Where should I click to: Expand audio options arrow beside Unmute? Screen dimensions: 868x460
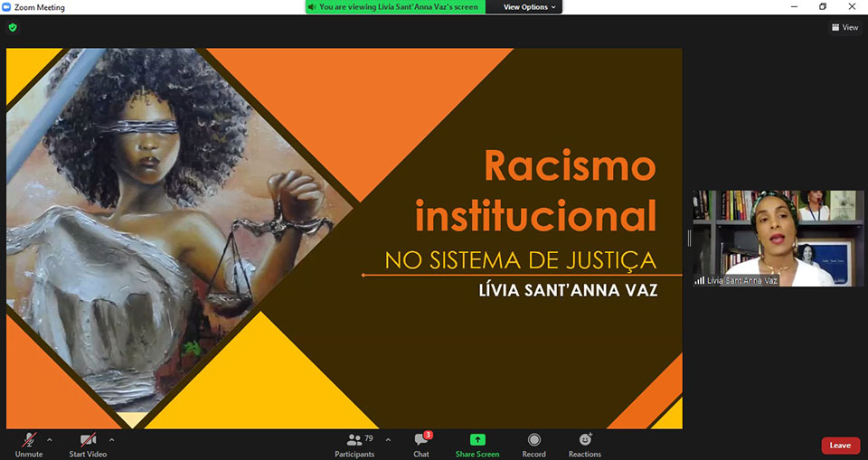click(50, 440)
